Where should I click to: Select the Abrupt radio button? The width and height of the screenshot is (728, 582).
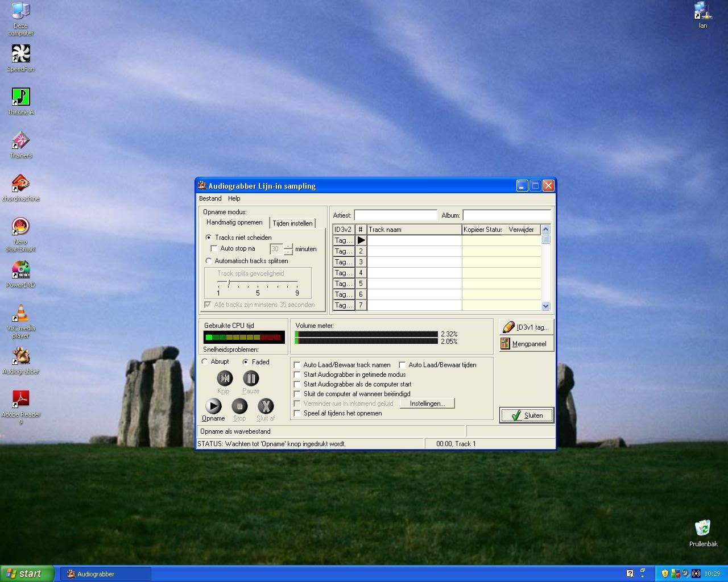pyautogui.click(x=205, y=361)
